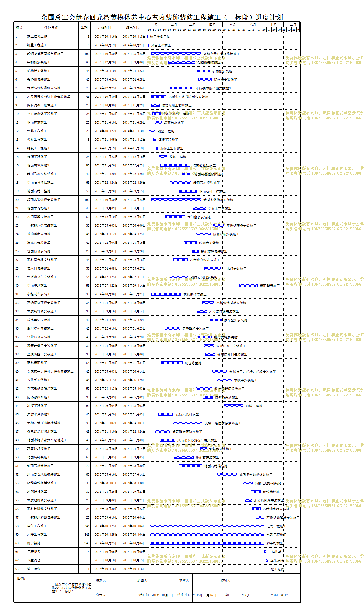Click the Gantt bar for 防静电地板铺装施工

pyautogui.click(x=248, y=483)
